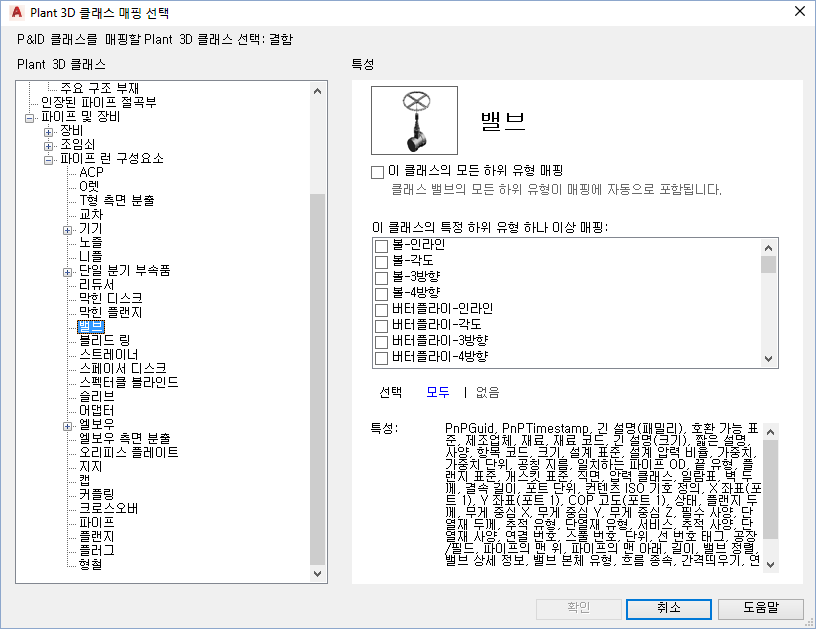Select 주요 구조 부재 in the tree

click(99, 88)
